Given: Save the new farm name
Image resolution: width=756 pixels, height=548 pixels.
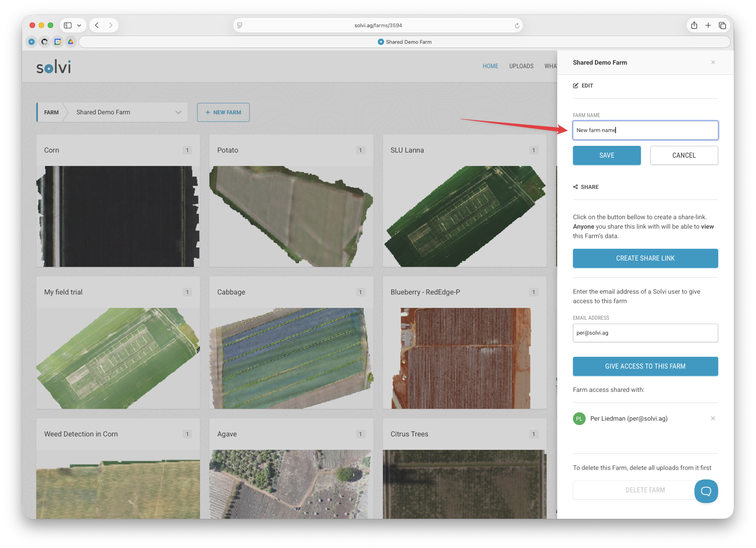Looking at the screenshot, I should tap(606, 155).
